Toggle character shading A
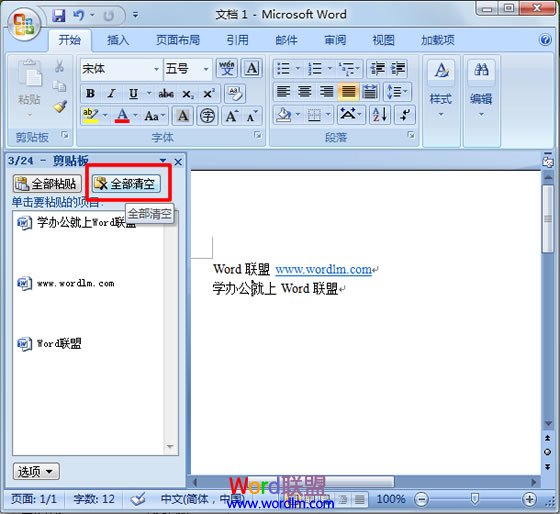Viewport: 560px width, 514px height. 183,116
